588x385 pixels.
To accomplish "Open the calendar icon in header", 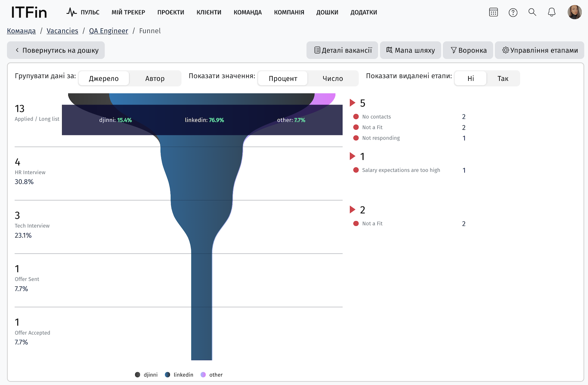I will 493,12.
